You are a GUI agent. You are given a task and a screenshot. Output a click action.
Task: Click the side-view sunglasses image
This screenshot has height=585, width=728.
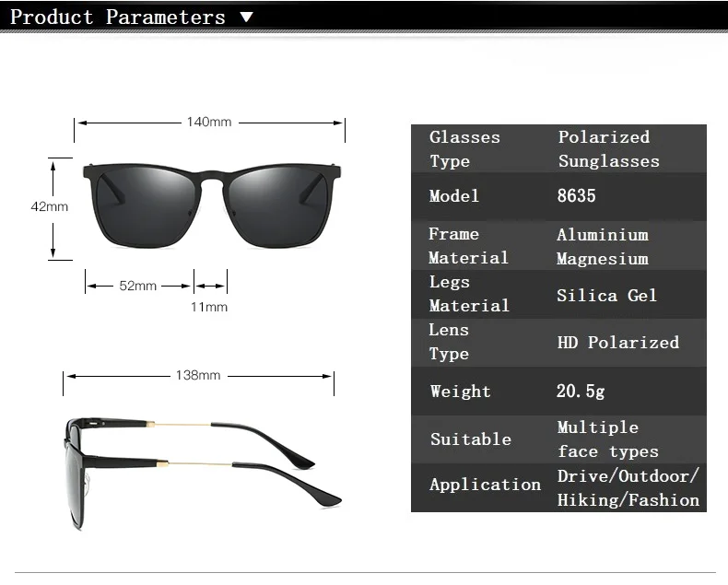pos(204,474)
